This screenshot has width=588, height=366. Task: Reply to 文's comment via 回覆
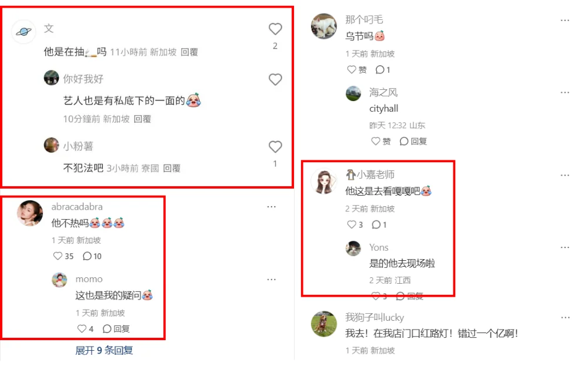point(189,52)
